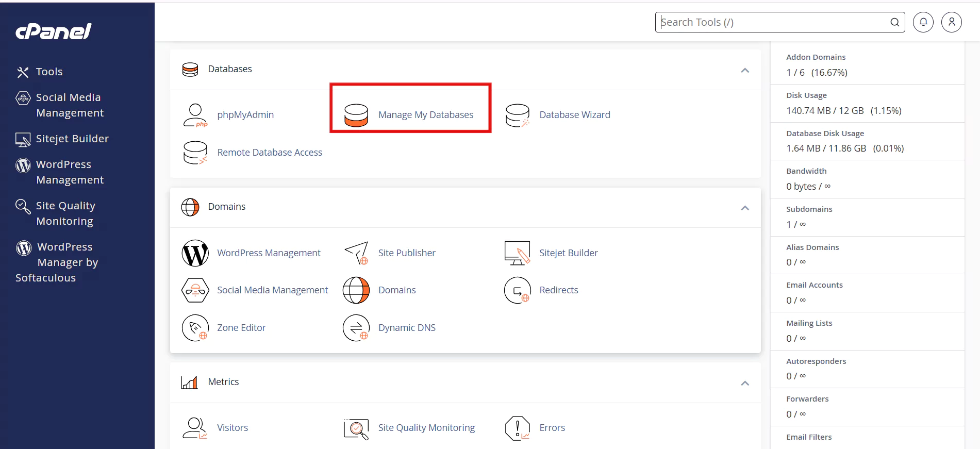Screen dimensions: 980x449
Task: Open the Domains tool link
Action: pos(397,290)
